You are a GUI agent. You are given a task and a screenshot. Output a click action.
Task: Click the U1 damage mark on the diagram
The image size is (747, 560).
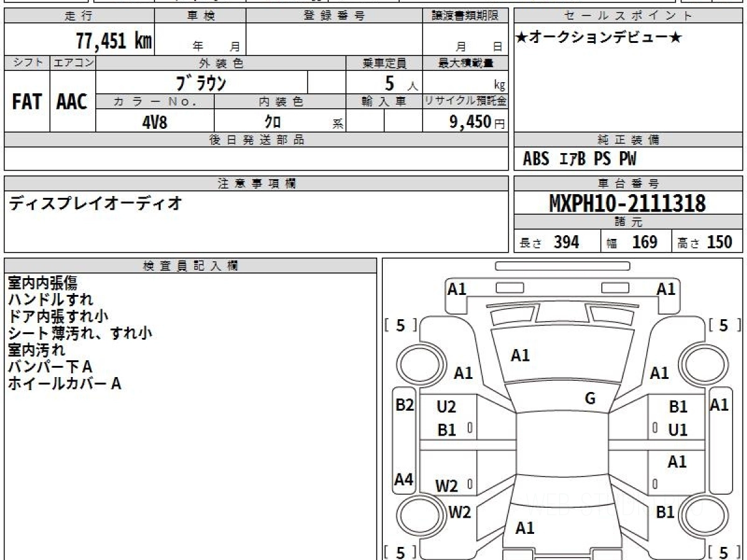coord(678,430)
